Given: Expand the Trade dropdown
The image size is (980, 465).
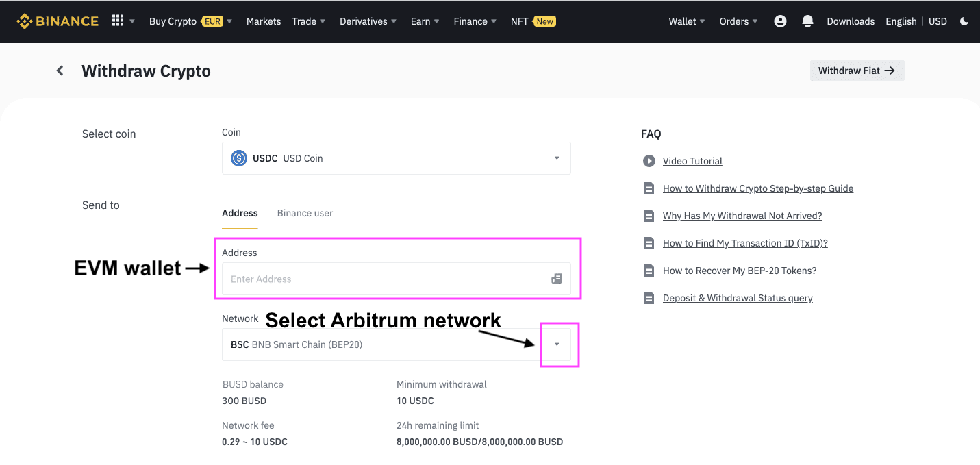Looking at the screenshot, I should pyautogui.click(x=309, y=21).
